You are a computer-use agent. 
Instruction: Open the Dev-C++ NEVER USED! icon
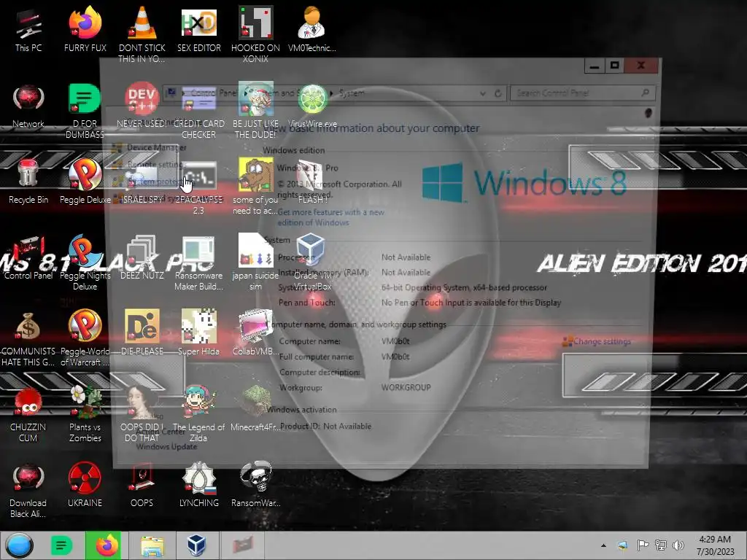pyautogui.click(x=142, y=106)
